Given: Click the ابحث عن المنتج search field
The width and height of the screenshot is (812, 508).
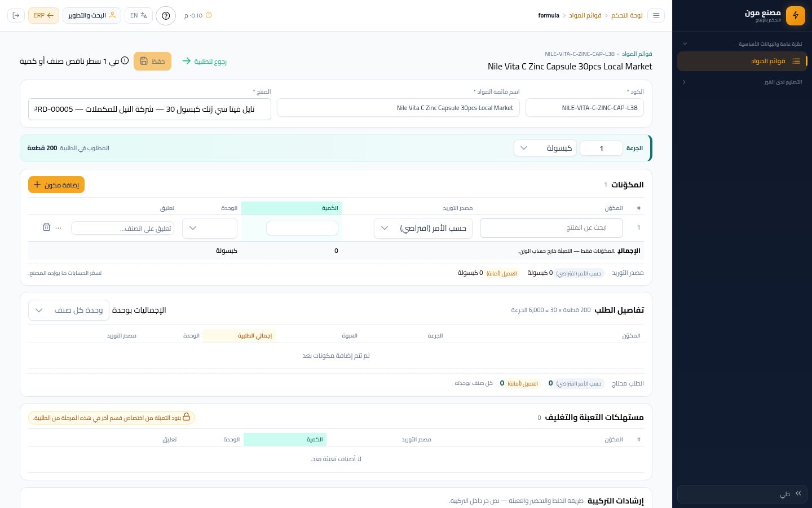Looking at the screenshot, I should pyautogui.click(x=551, y=228).
